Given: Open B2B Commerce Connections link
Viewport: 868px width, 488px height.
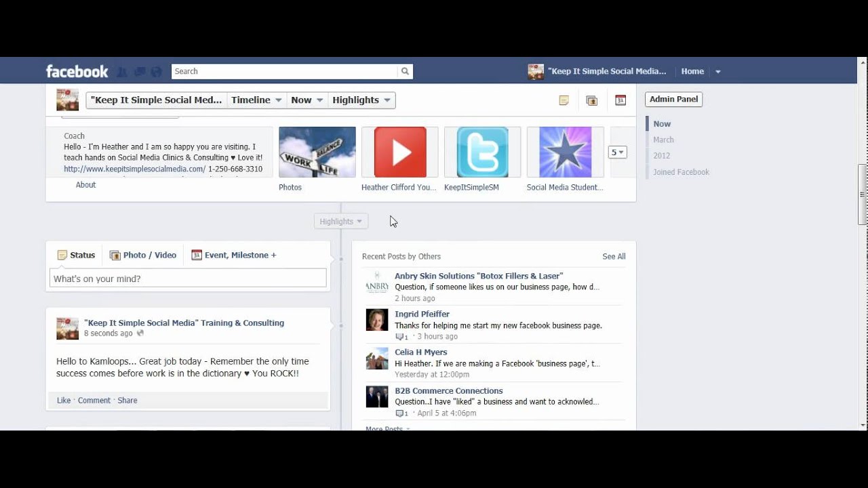Looking at the screenshot, I should (x=449, y=391).
